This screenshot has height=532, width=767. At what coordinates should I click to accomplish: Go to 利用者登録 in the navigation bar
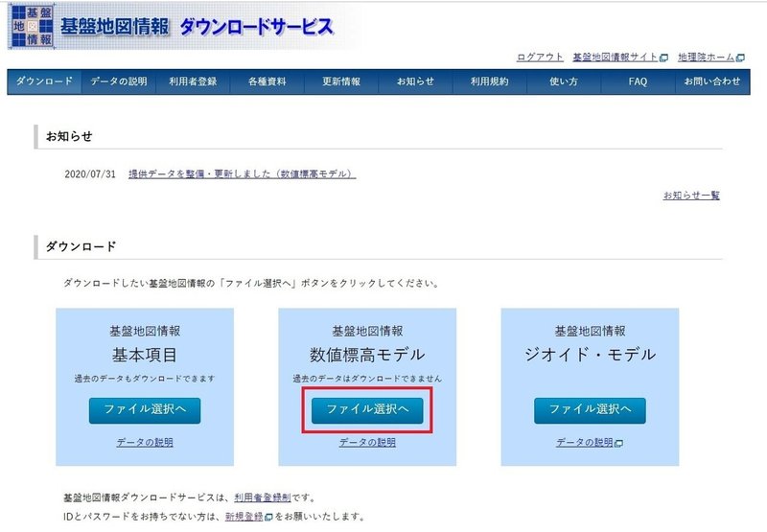point(193,81)
